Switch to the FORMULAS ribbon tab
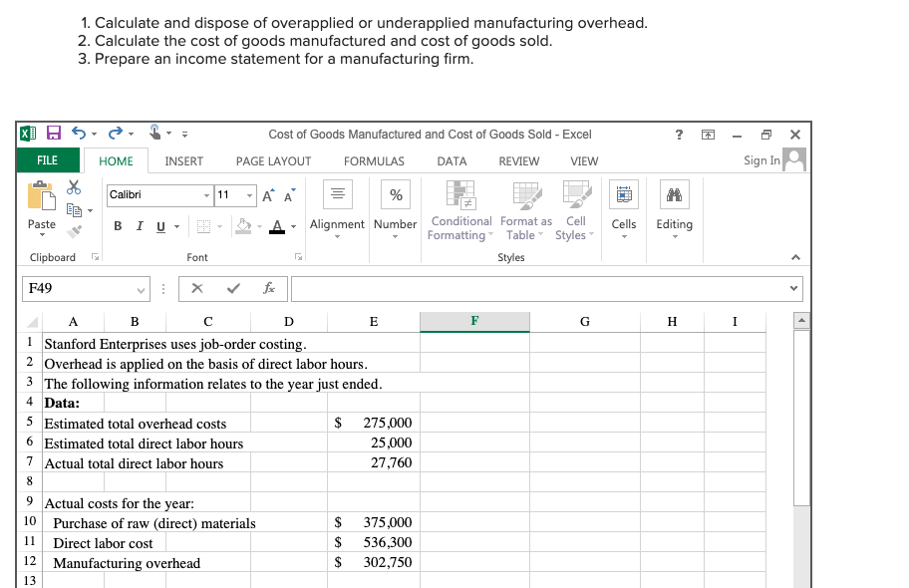This screenshot has height=588, width=909. (374, 160)
